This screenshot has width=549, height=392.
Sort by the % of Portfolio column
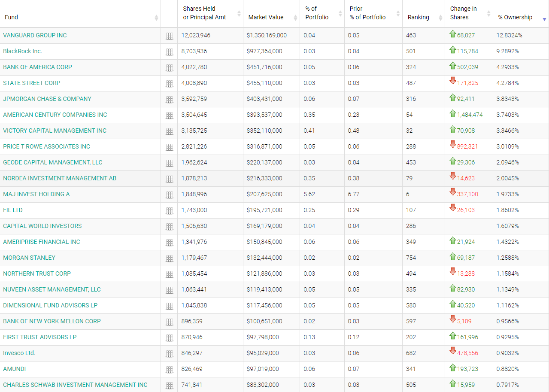point(322,14)
